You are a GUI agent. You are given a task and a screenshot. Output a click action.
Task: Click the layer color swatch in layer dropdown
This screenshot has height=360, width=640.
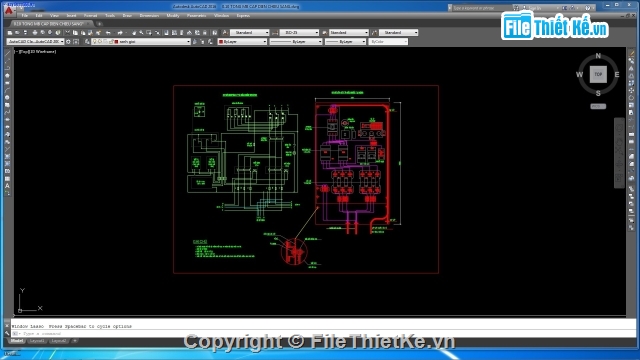coord(116,42)
